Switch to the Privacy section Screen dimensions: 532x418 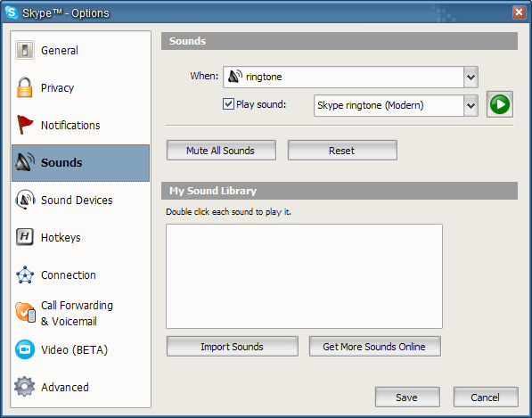81,87
